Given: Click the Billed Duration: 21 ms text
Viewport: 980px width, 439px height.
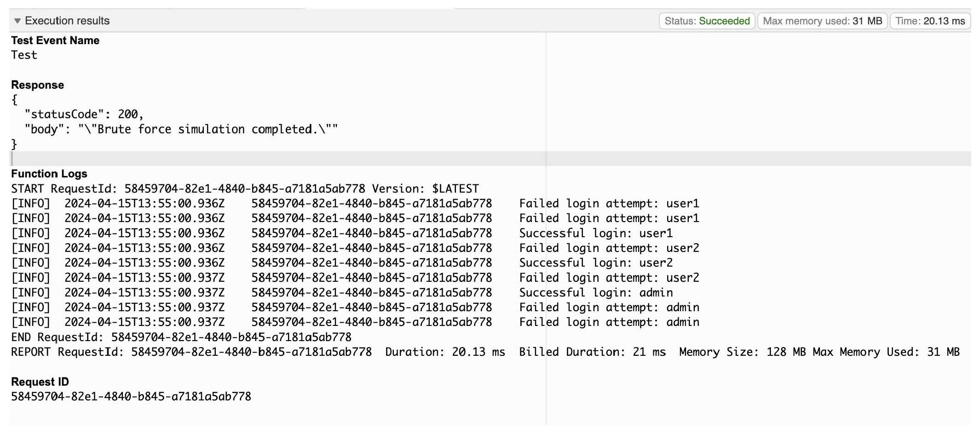Looking at the screenshot, I should pyautogui.click(x=592, y=352).
